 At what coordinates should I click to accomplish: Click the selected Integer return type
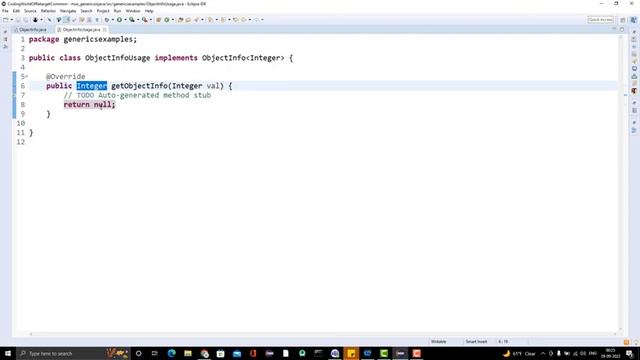(x=92, y=86)
